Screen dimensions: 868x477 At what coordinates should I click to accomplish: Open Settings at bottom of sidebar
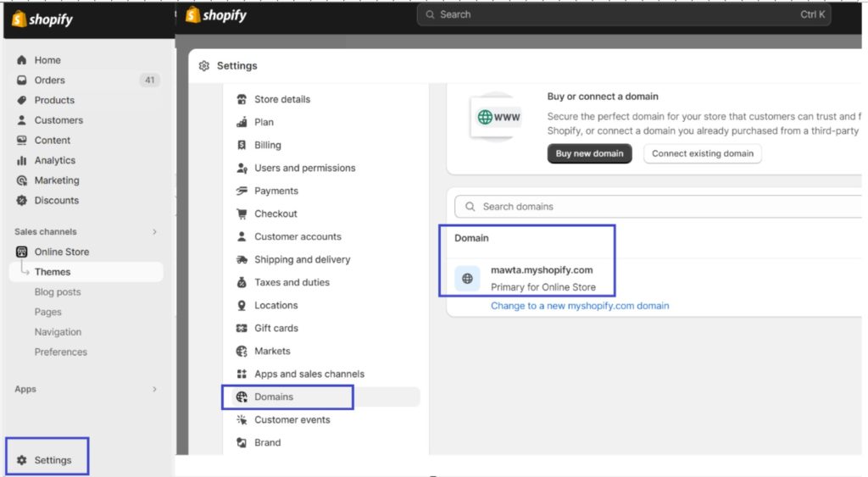[x=46, y=460]
